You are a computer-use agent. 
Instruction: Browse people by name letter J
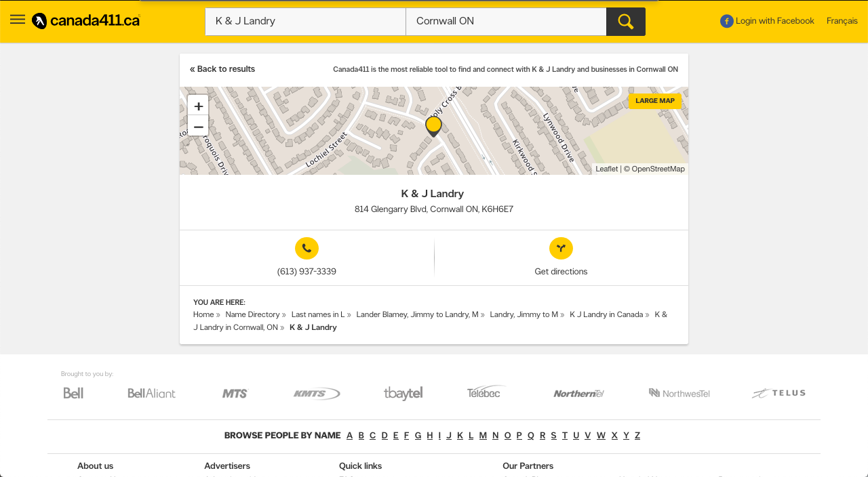[449, 436]
